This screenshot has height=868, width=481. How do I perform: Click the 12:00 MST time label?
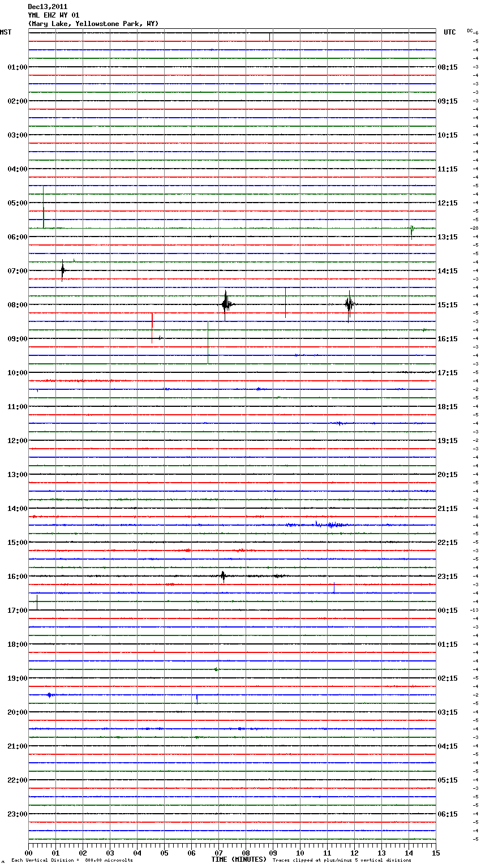click(17, 440)
